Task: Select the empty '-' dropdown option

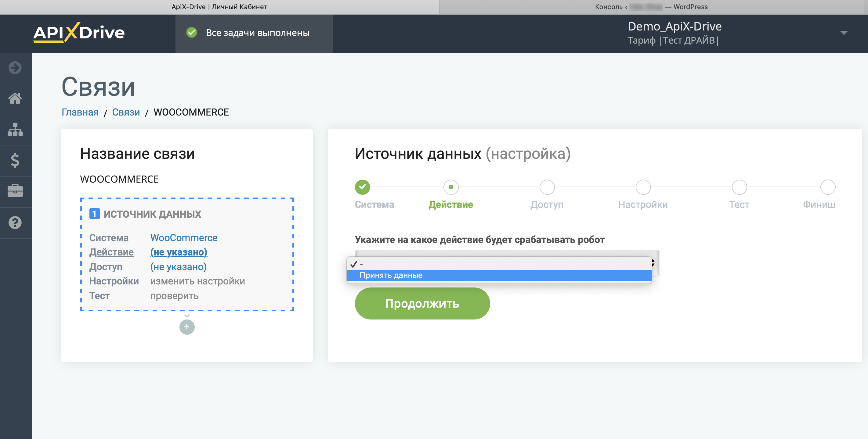Action: pos(499,264)
